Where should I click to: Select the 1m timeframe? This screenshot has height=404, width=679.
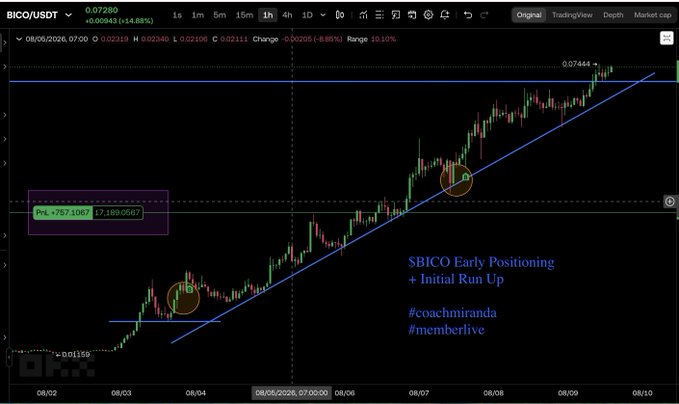(x=198, y=15)
